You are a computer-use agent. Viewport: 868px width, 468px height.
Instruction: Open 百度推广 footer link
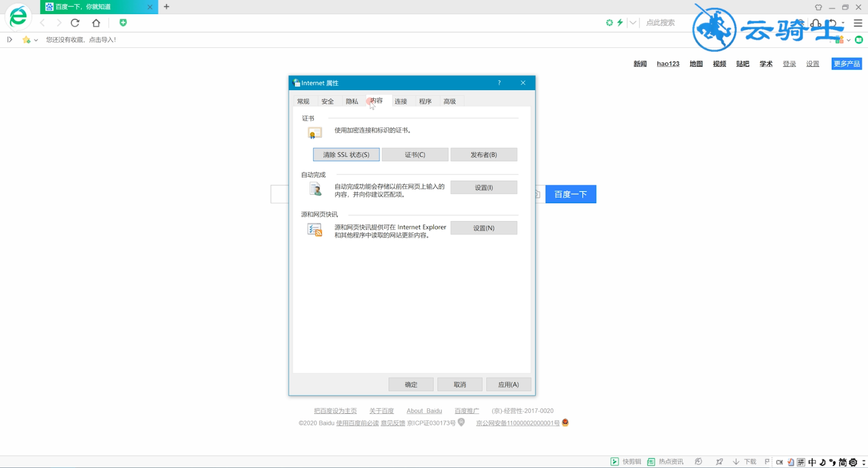coord(467,411)
